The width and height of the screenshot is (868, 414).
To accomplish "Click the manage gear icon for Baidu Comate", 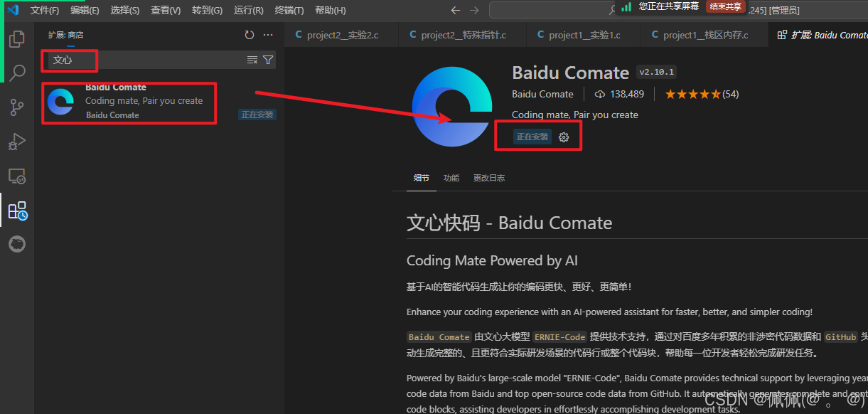I will 564,137.
